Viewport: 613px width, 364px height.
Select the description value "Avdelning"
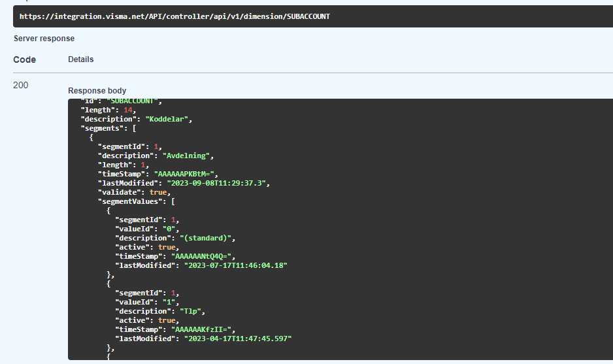[186, 156]
